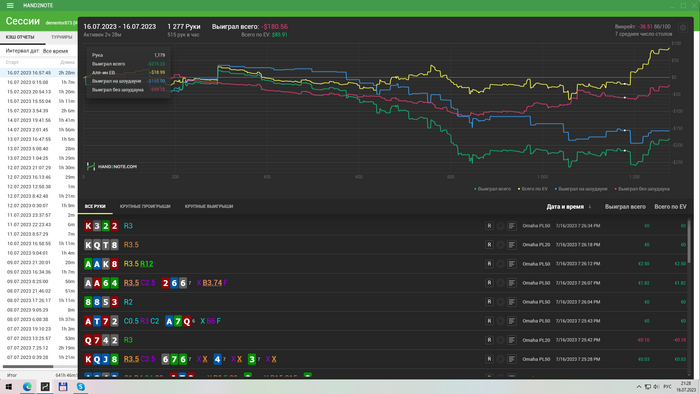The height and width of the screenshot is (394, 700).
Task: Sort by 'Выиграл всего' column header
Action: [x=625, y=207]
